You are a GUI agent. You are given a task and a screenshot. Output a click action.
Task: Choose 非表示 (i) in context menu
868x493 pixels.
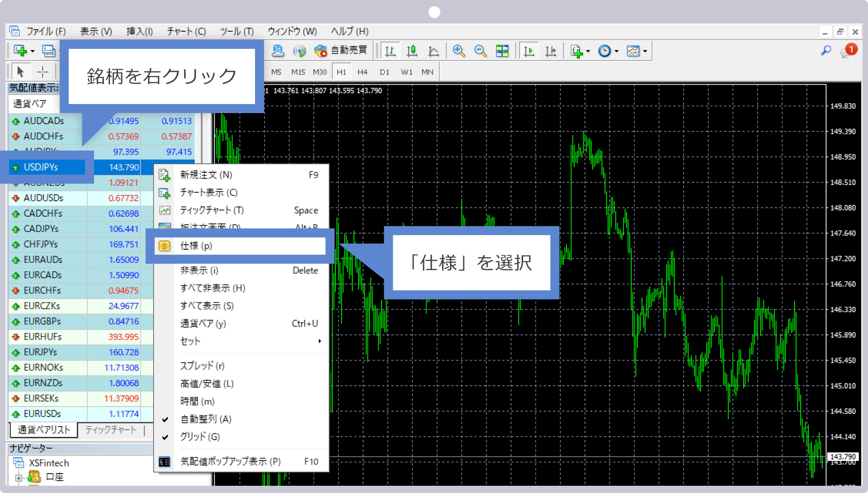point(241,270)
